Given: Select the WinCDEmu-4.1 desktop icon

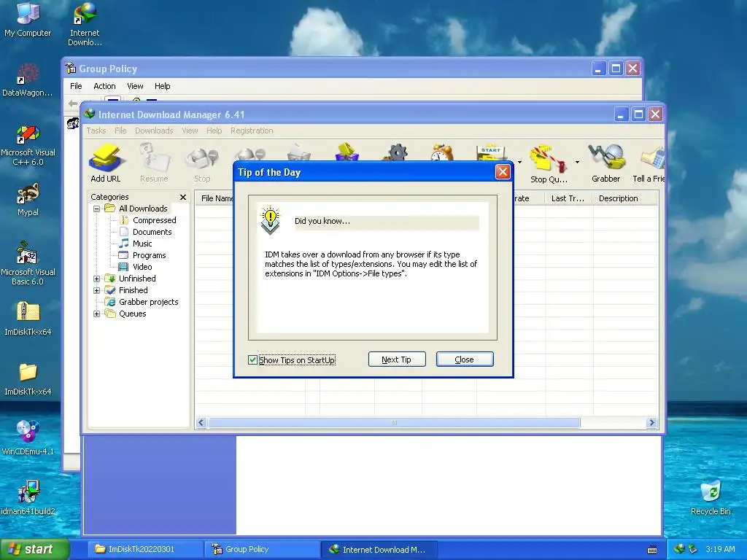Looking at the screenshot, I should [x=28, y=437].
